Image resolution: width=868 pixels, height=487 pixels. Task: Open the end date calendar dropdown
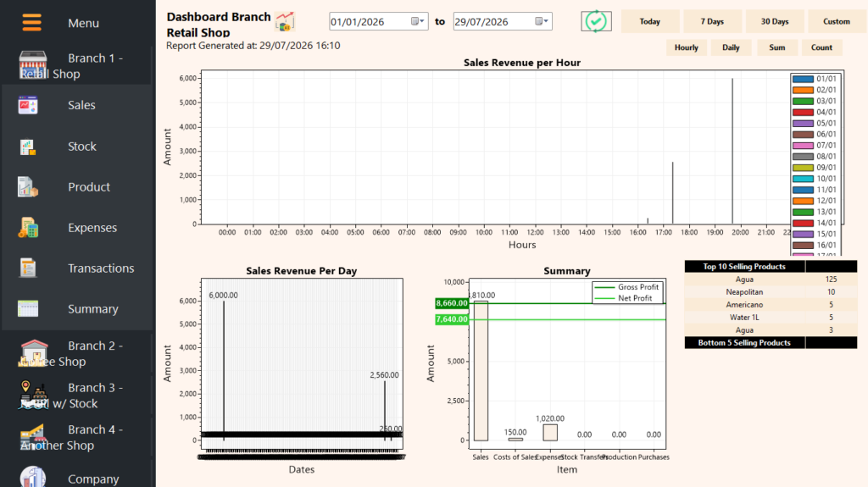[542, 21]
